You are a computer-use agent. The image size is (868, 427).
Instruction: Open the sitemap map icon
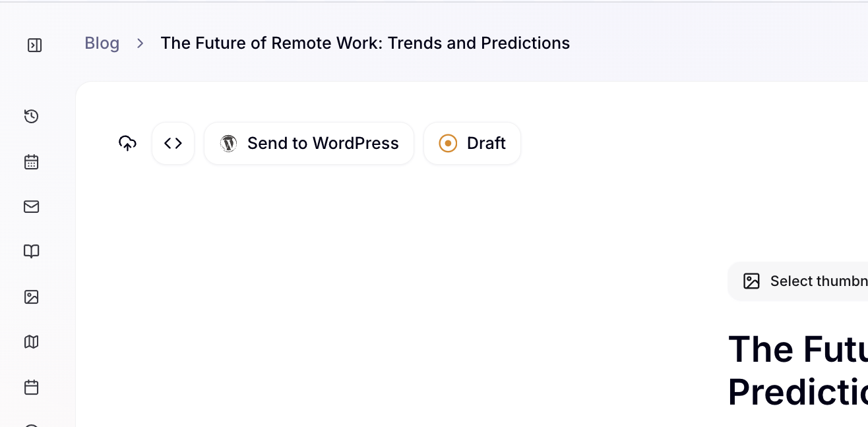31,341
